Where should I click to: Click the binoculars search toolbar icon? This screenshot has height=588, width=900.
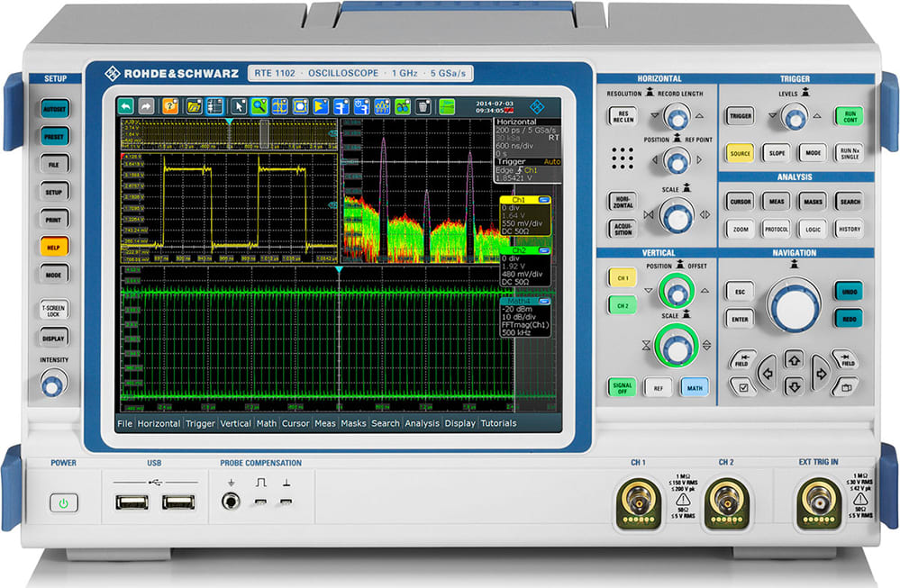click(x=403, y=106)
